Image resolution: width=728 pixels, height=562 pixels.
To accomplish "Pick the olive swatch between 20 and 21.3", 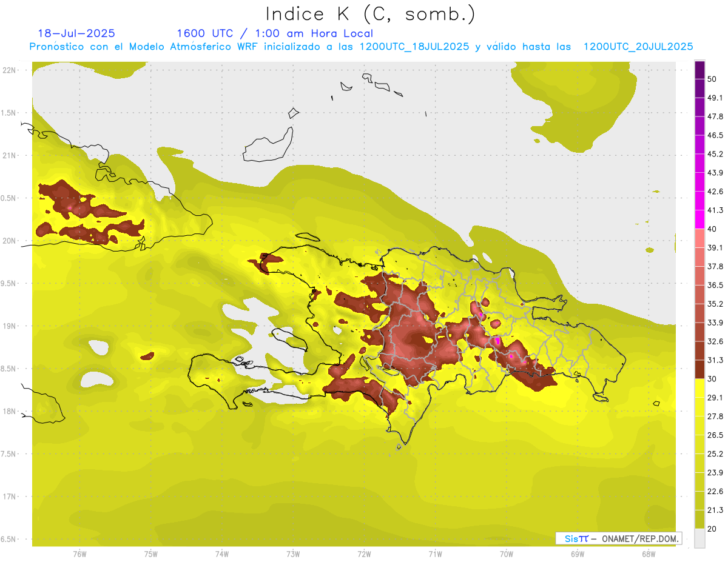I will pyautogui.click(x=700, y=520).
